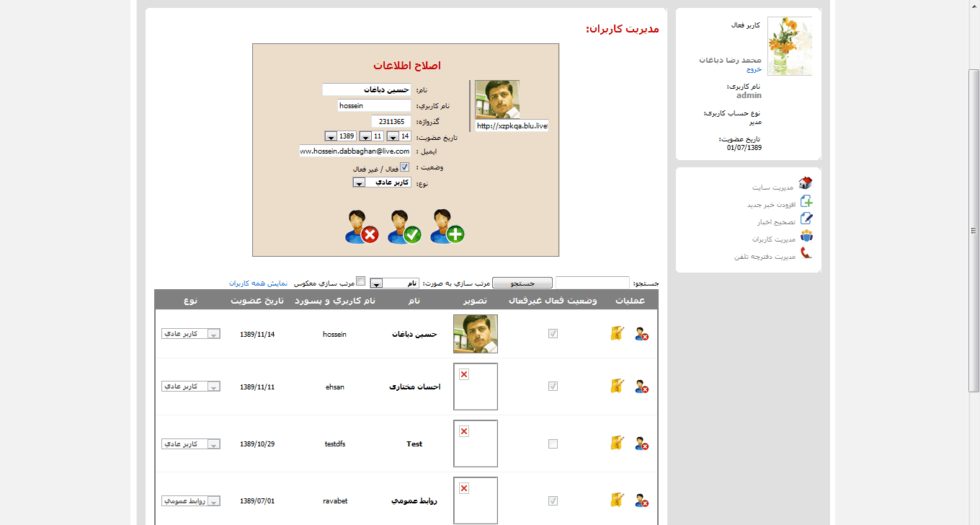This screenshot has height=525, width=980.
Task: Toggle the active status checkbox in Test row
Action: click(553, 444)
